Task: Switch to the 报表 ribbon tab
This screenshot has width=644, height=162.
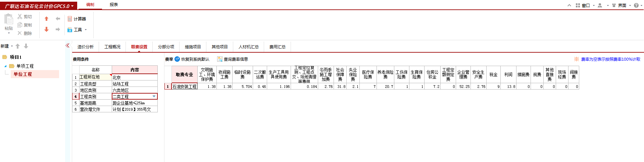Action: click(114, 5)
